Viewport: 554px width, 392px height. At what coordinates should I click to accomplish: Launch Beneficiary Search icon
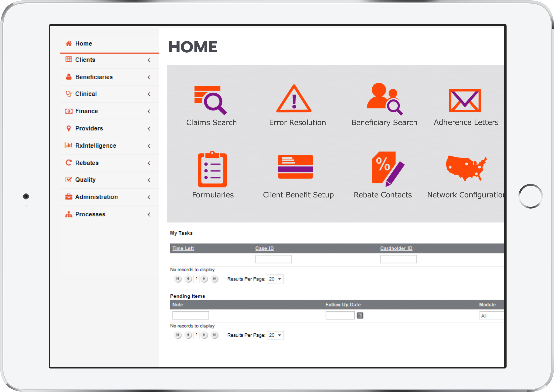384,99
